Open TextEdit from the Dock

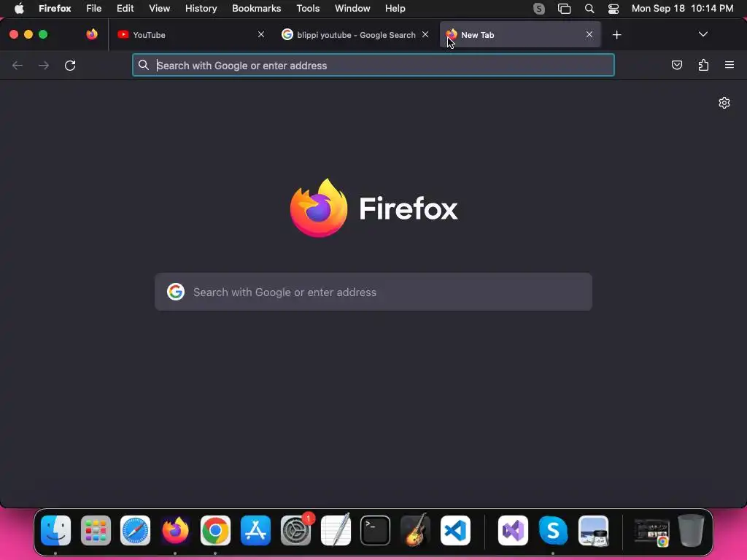tap(336, 531)
